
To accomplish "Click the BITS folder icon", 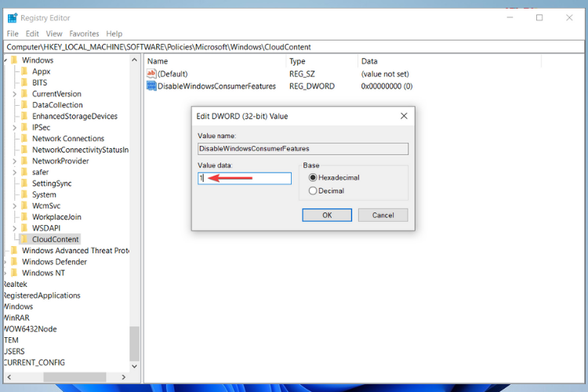I will tap(24, 82).
